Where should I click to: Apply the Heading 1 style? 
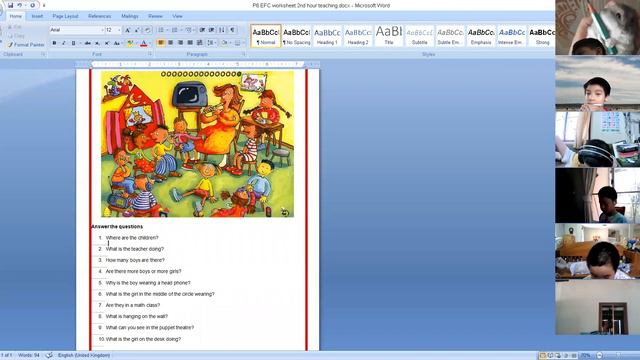click(327, 36)
